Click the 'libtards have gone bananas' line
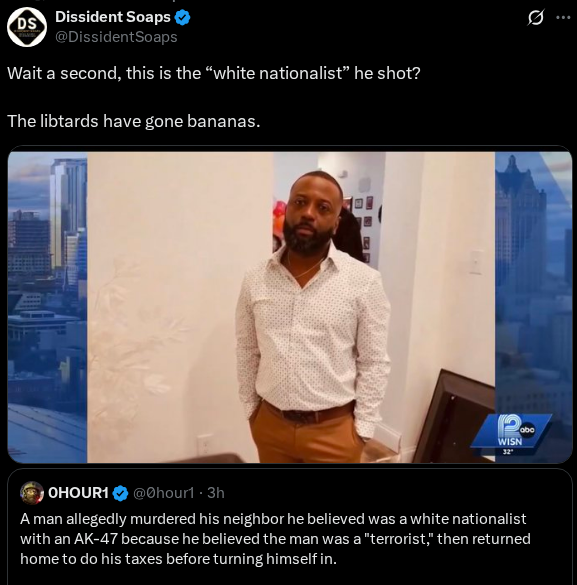Image resolution: width=577 pixels, height=585 pixels. coord(134,121)
